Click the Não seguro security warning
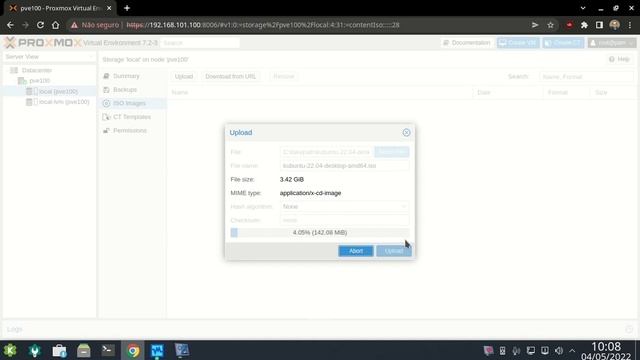Image resolution: width=640 pixels, height=360 pixels. click(95, 25)
